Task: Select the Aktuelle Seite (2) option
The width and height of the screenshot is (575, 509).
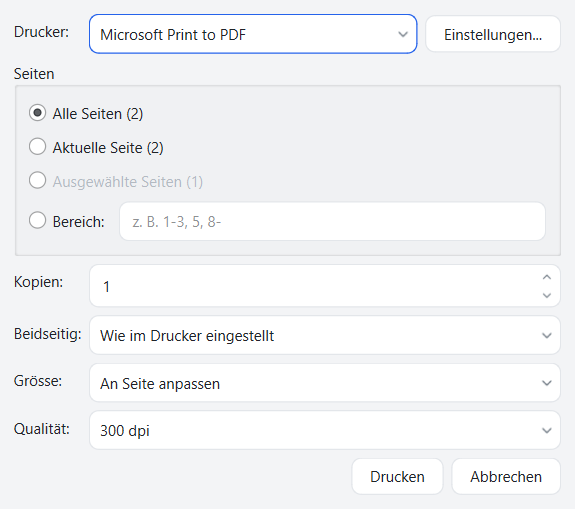Action: pyautogui.click(x=37, y=147)
